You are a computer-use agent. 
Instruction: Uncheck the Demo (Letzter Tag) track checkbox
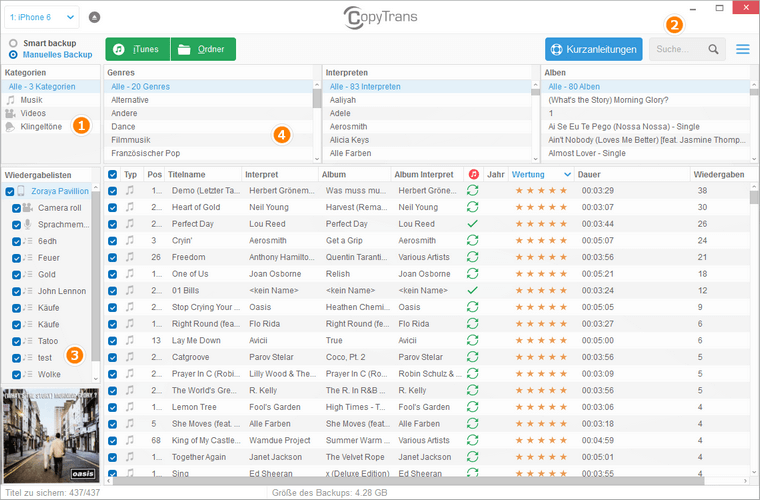pyautogui.click(x=112, y=191)
